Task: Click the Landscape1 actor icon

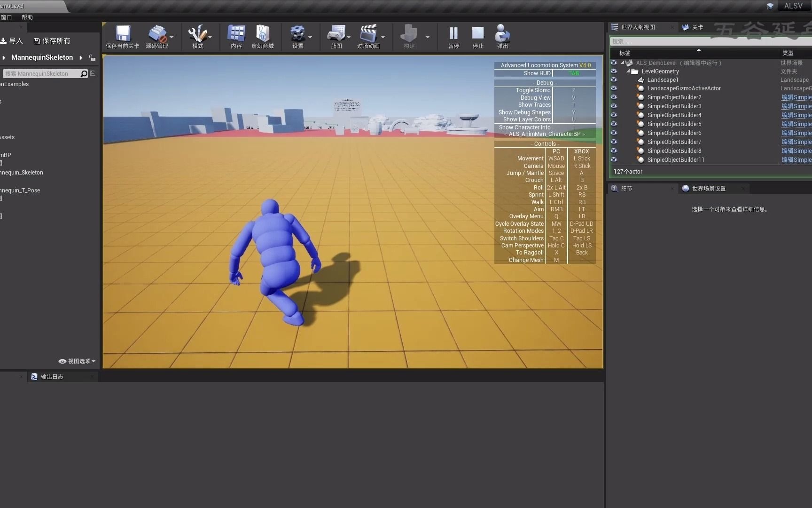Action: tap(640, 80)
